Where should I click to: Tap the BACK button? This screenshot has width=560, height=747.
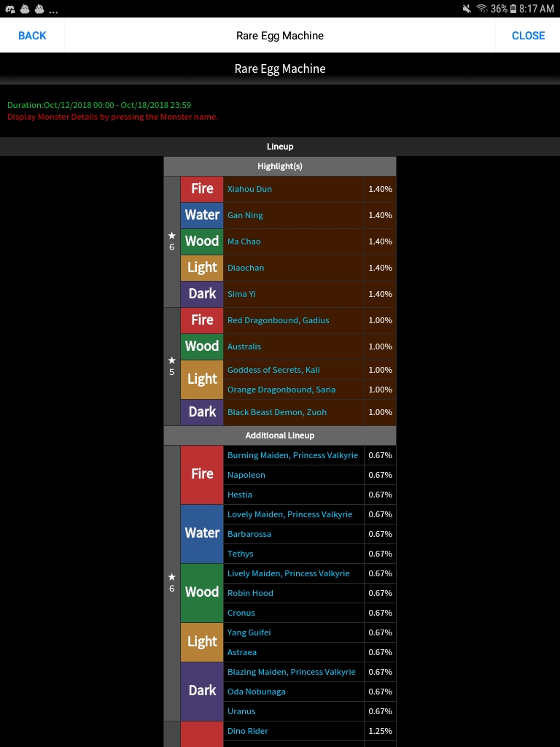tap(32, 35)
